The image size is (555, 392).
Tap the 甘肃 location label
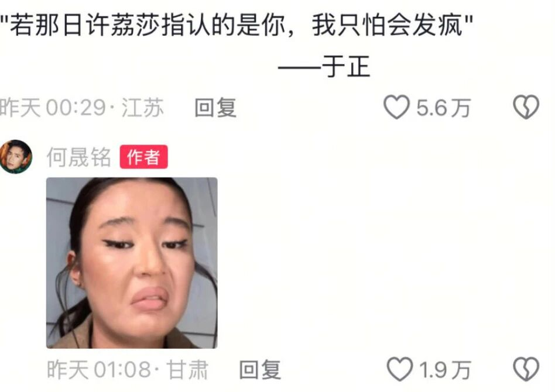(187, 370)
